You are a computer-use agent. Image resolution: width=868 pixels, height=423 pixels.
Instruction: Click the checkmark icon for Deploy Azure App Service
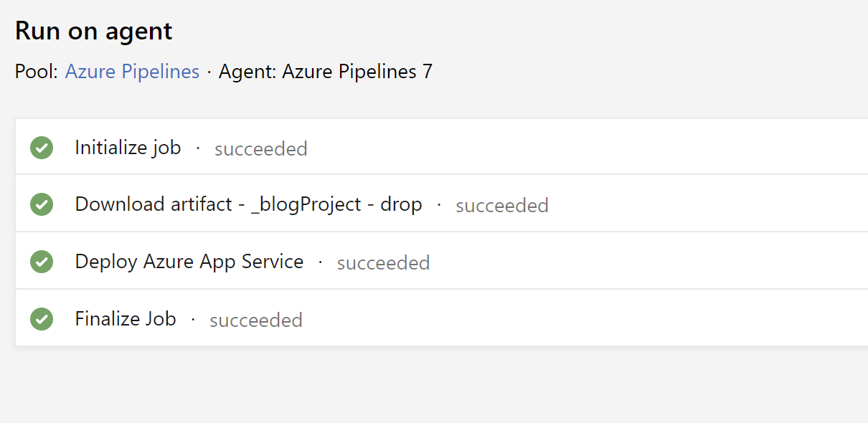tap(42, 262)
